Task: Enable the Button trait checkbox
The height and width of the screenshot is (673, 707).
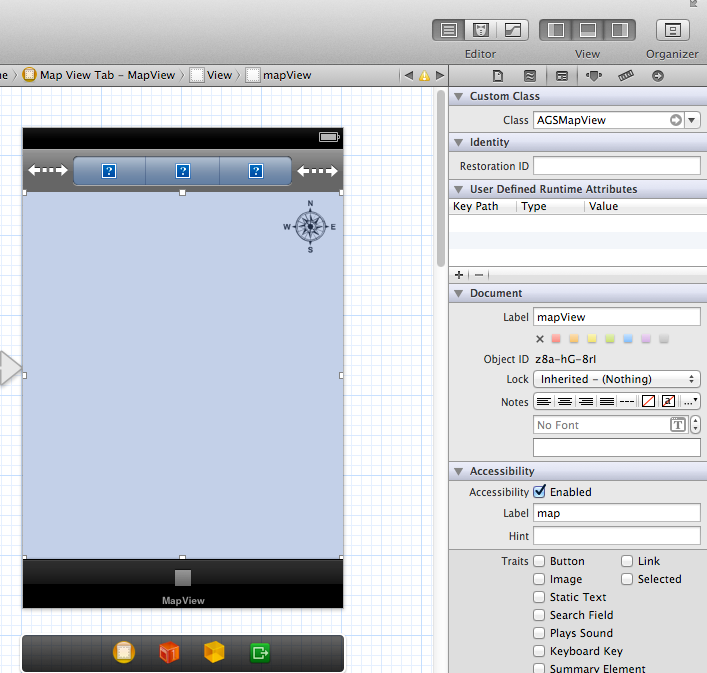Action: point(540,561)
